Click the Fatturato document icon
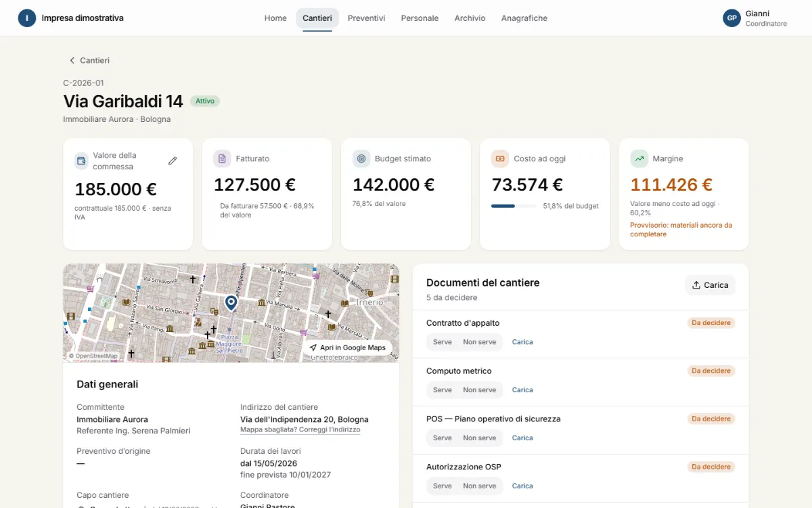 (222, 158)
